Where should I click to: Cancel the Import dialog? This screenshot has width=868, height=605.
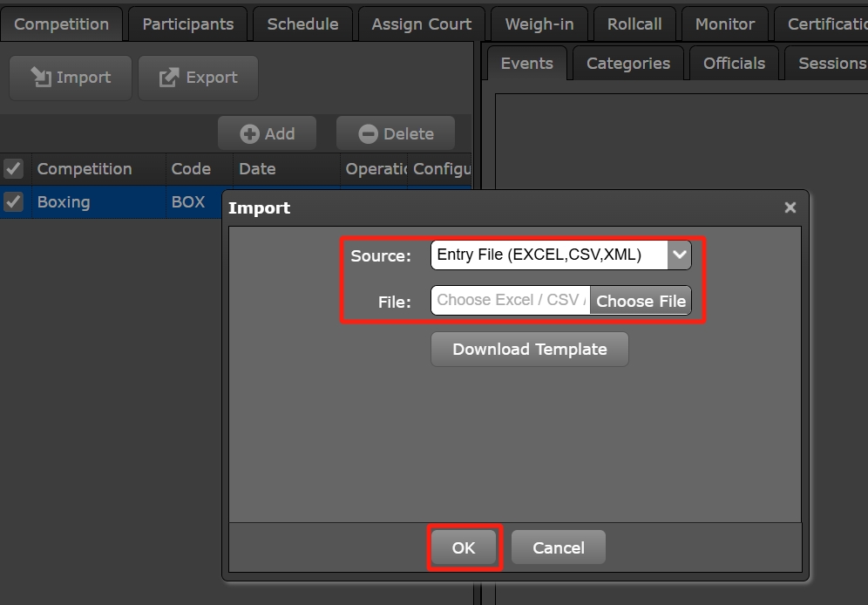(558, 547)
